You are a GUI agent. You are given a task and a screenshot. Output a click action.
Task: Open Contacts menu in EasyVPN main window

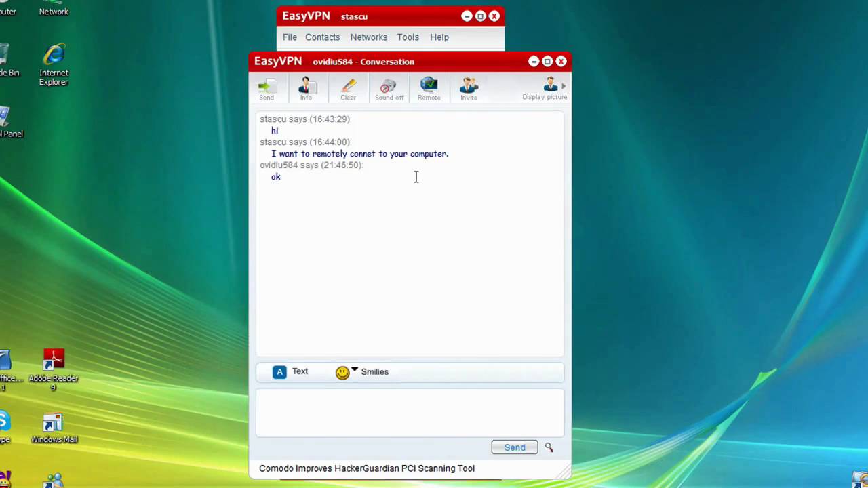click(322, 37)
